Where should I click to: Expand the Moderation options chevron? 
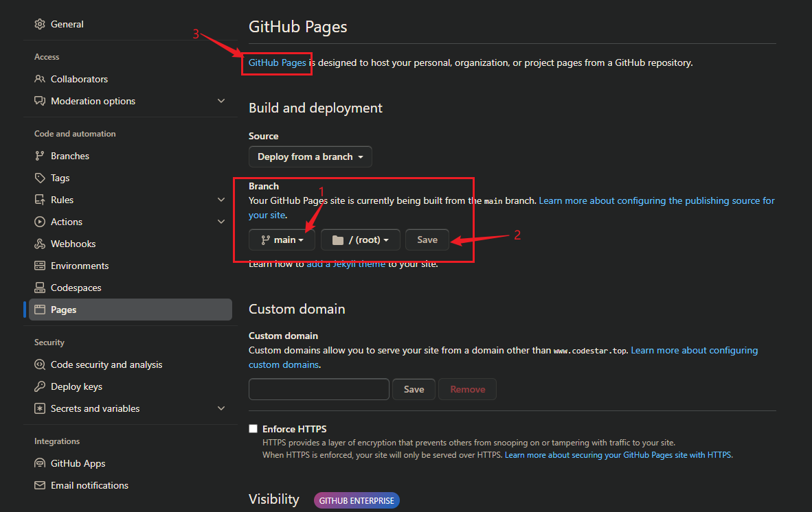tap(221, 101)
